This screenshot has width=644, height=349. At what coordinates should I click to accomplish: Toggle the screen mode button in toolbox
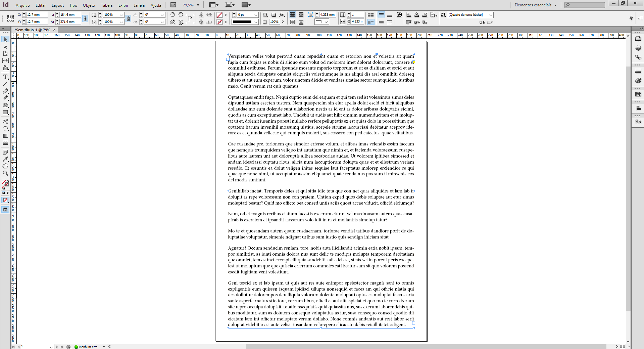click(5, 210)
